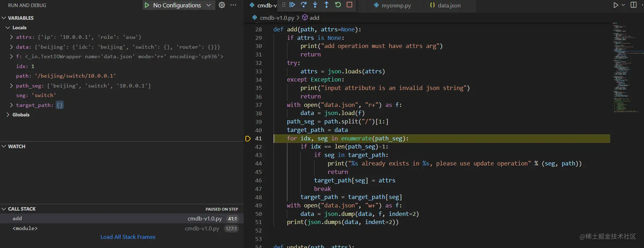Start debugging with green play icon

147,5
